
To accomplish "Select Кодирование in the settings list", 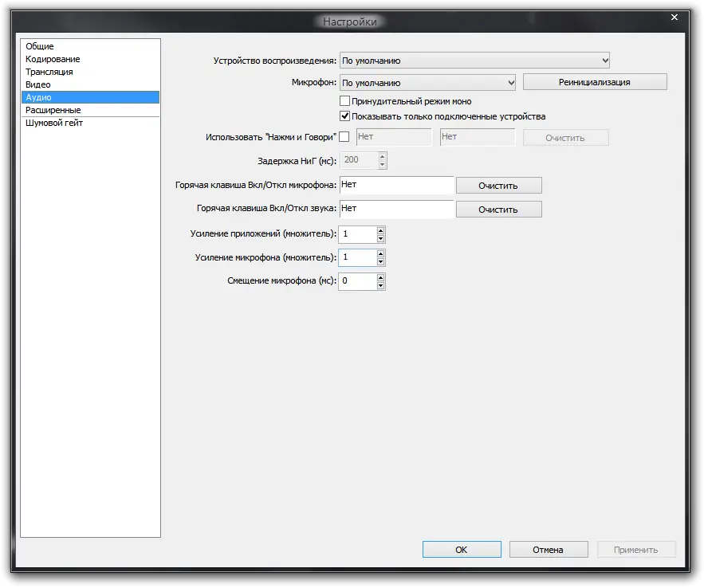I will tap(90, 59).
